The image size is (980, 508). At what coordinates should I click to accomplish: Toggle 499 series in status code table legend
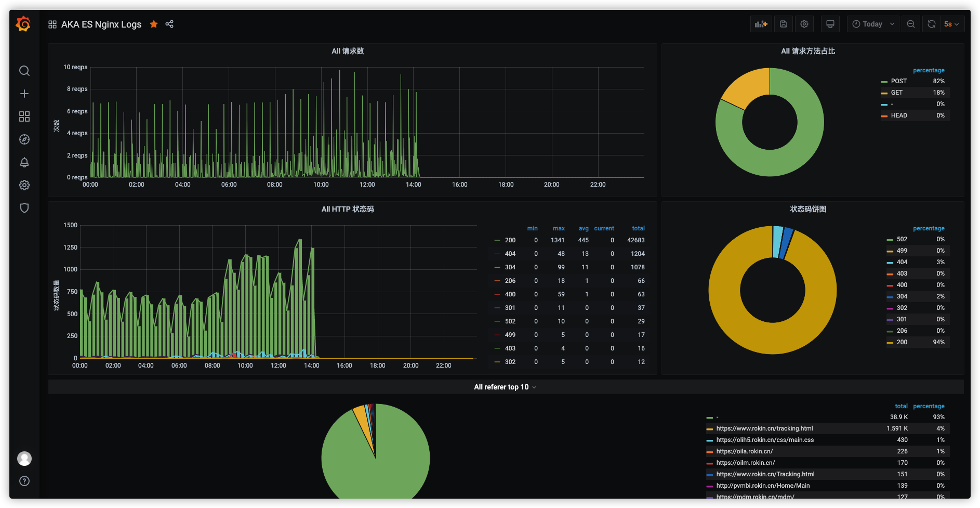(510, 335)
